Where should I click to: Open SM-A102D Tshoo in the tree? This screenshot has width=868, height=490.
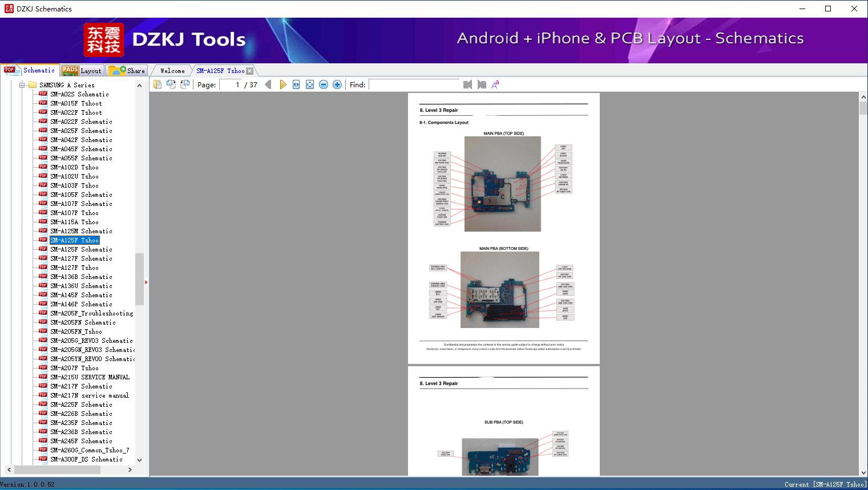coord(74,167)
